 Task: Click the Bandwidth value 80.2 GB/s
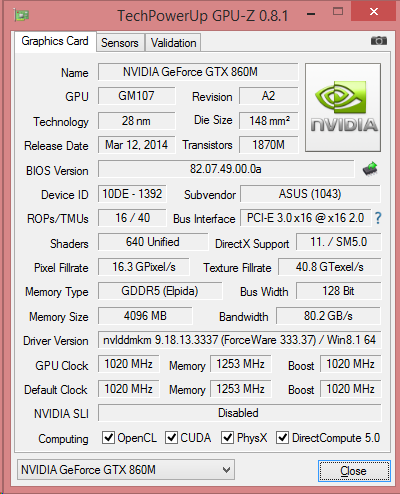pyautogui.click(x=328, y=316)
